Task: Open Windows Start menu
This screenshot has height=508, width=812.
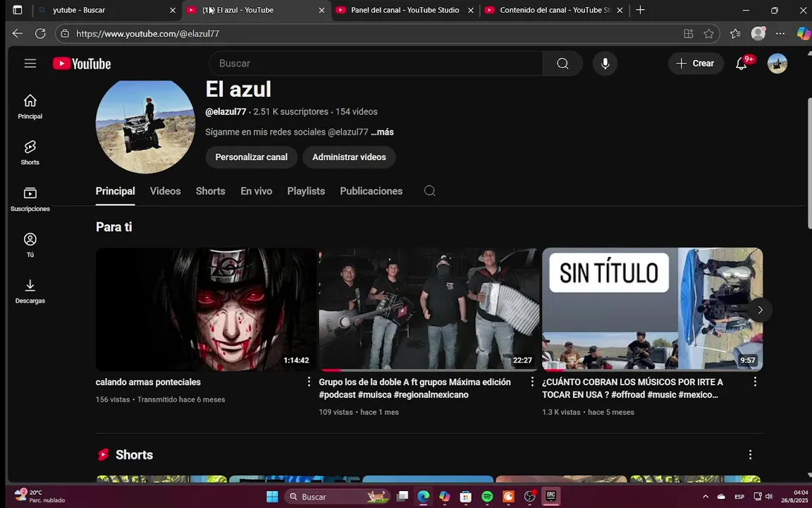Action: pyautogui.click(x=272, y=497)
